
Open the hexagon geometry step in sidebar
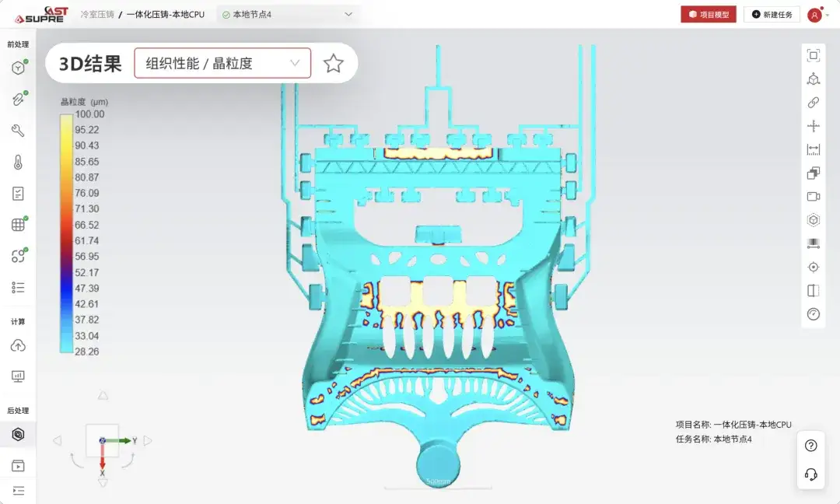pyautogui.click(x=18, y=68)
